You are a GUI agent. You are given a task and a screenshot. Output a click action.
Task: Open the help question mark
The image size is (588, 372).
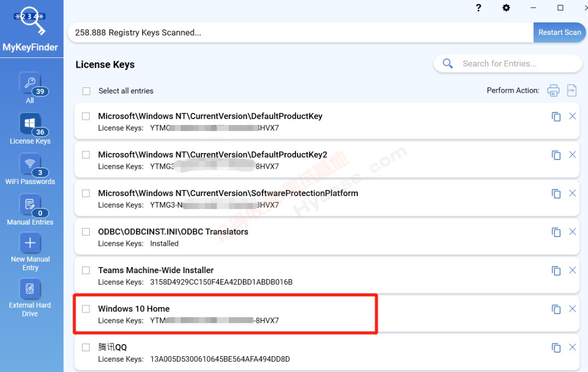[x=479, y=8]
